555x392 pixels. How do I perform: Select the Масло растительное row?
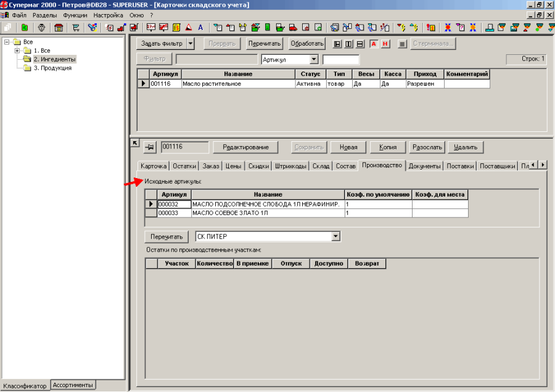pos(314,84)
